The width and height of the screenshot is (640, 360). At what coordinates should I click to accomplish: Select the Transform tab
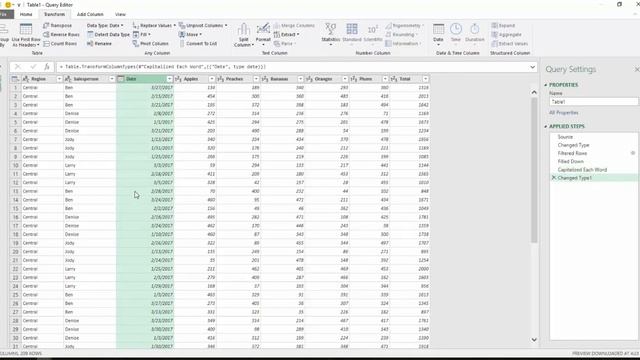point(54,14)
